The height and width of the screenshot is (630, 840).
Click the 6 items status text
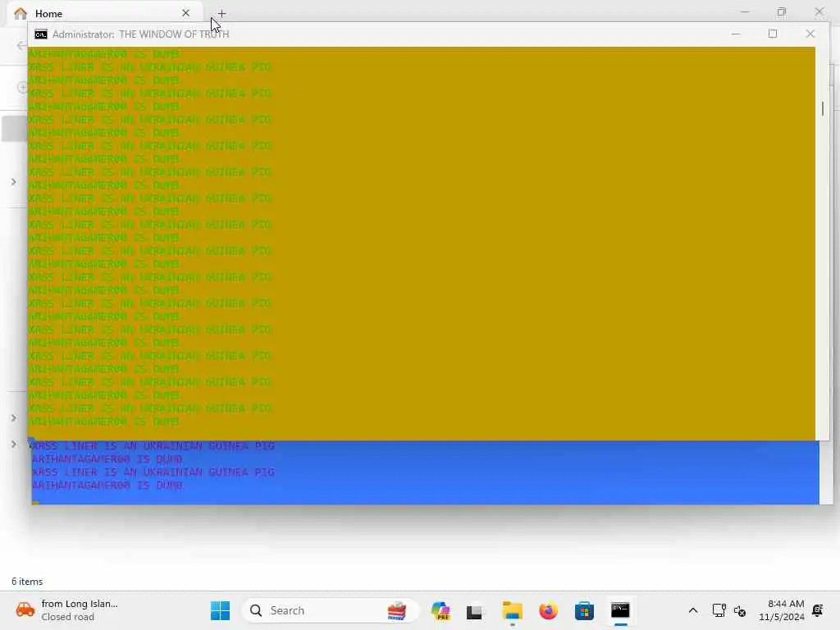[27, 582]
